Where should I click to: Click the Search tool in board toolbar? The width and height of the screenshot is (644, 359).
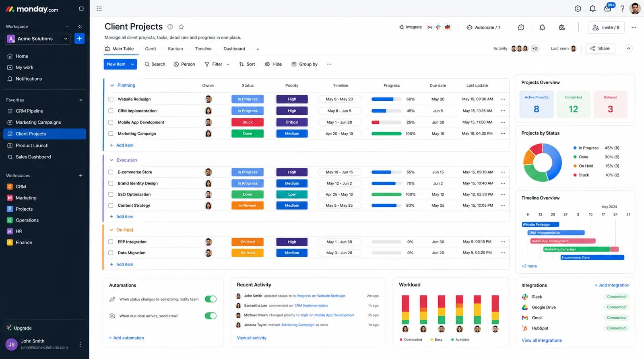coord(155,64)
